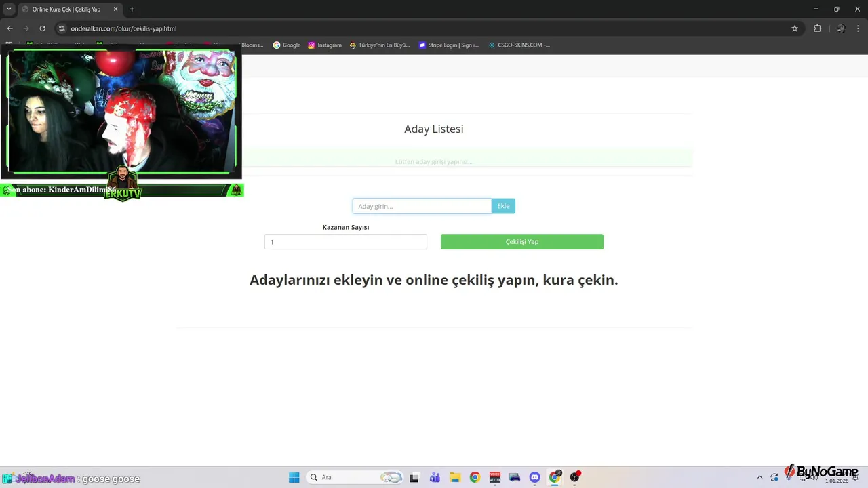Open Microsoft Teams from the taskbar
Image resolution: width=868 pixels, height=488 pixels.
(435, 477)
